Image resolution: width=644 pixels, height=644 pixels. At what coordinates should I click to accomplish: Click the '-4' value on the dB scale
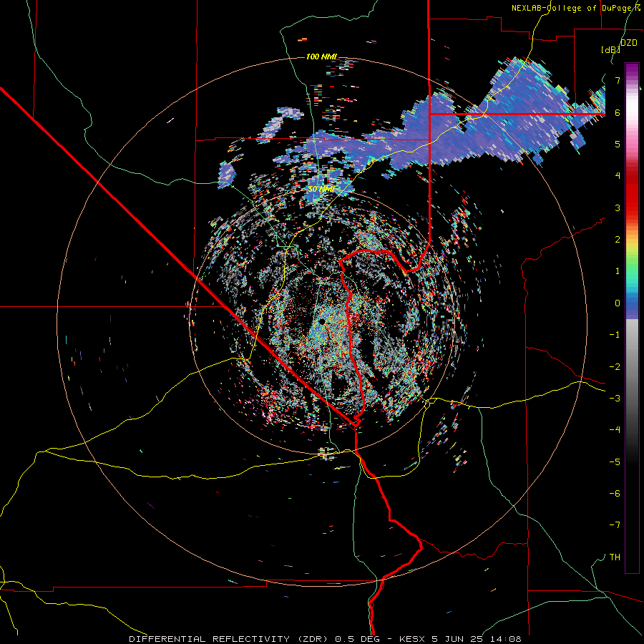[615, 429]
